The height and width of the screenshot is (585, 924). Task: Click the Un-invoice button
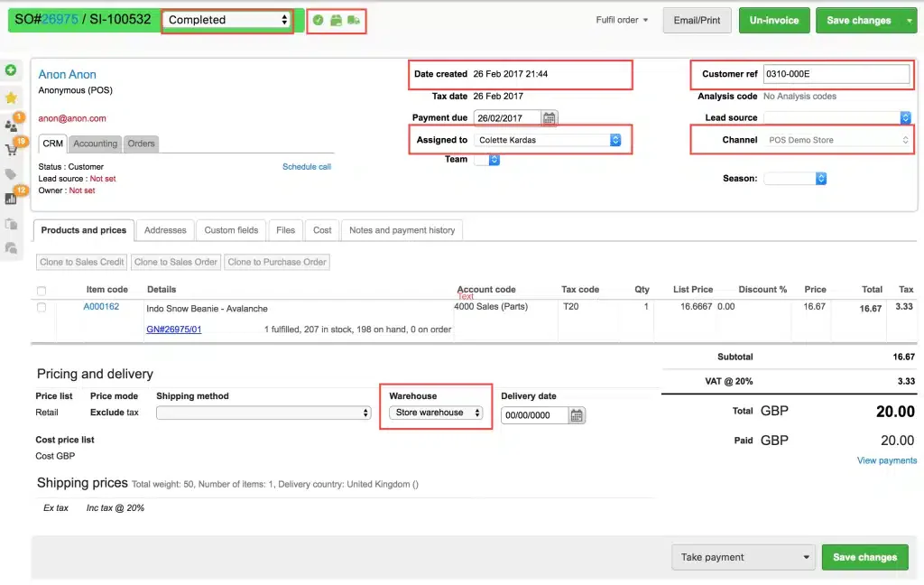click(773, 21)
